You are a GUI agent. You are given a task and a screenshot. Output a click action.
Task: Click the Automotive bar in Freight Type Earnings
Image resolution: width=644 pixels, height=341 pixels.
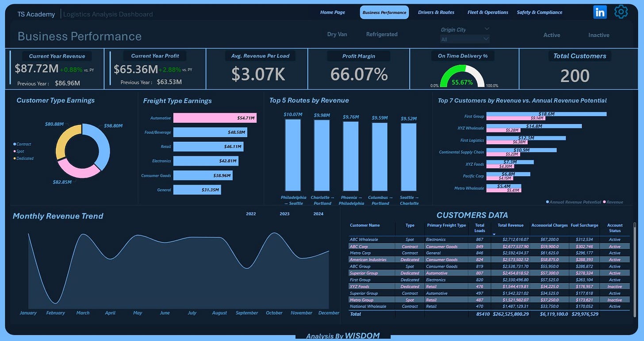tap(215, 118)
